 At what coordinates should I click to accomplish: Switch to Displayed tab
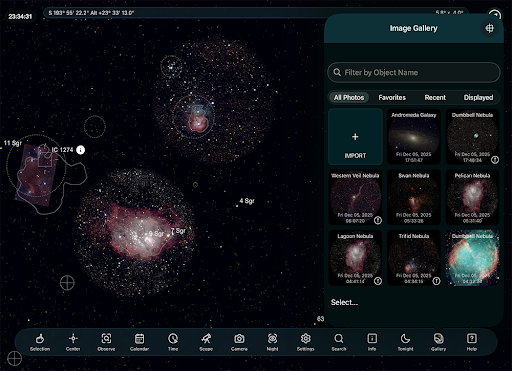tap(478, 97)
